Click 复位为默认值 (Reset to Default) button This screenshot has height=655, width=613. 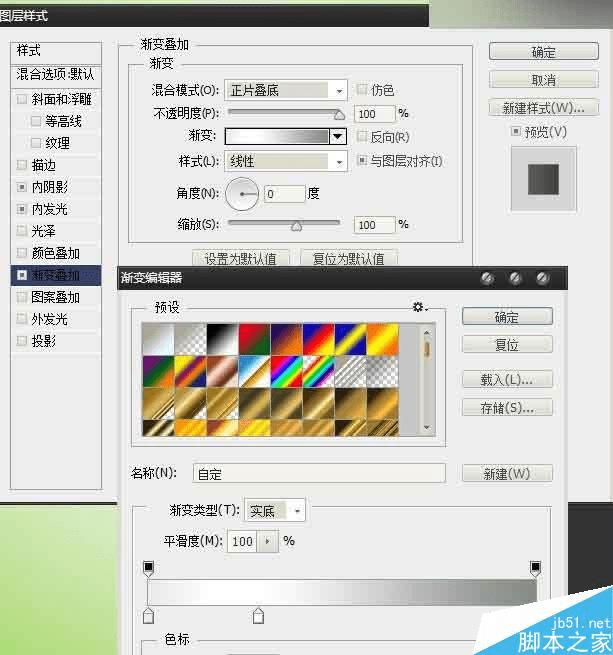coord(348,258)
